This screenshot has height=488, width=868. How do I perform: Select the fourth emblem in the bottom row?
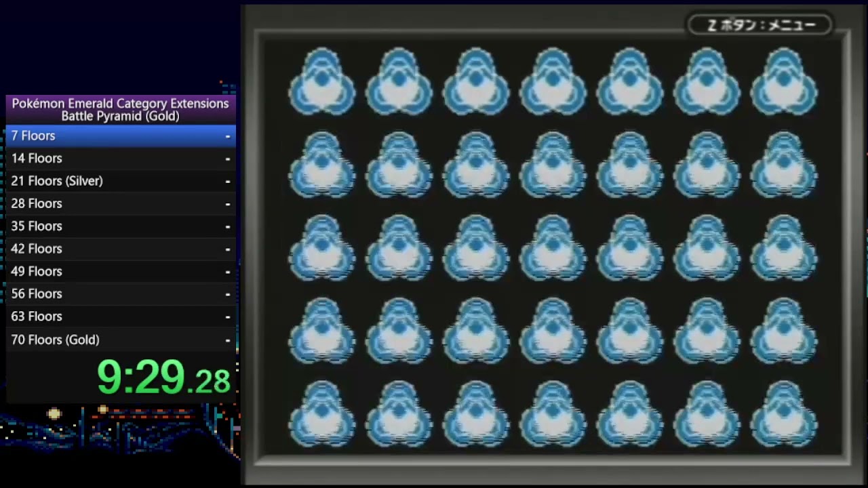coord(553,415)
